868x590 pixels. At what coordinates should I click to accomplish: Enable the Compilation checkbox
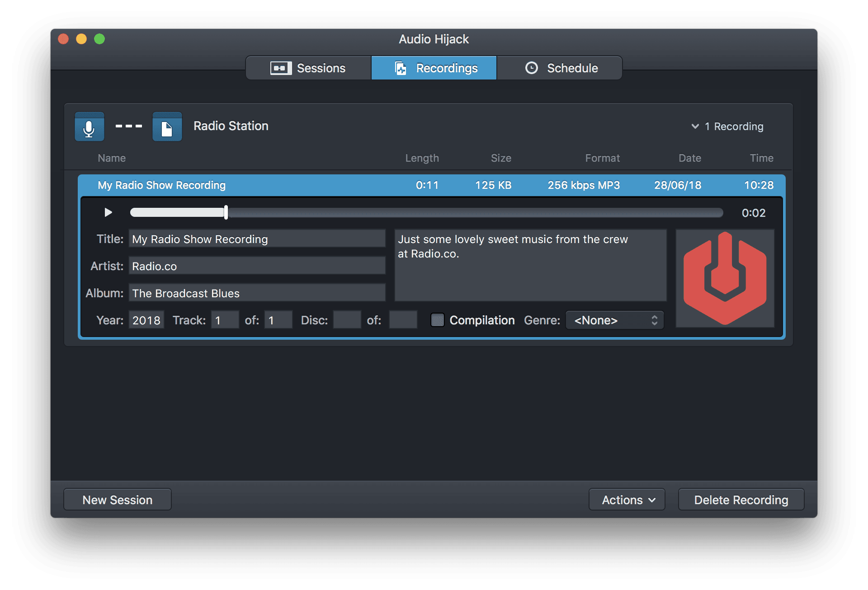pyautogui.click(x=437, y=320)
